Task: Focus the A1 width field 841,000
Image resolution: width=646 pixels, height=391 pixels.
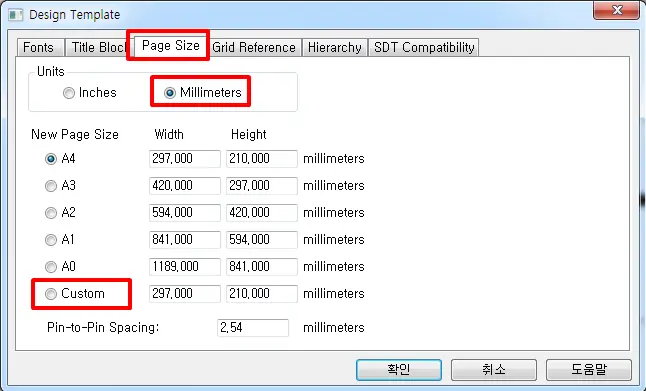Action: (x=185, y=240)
